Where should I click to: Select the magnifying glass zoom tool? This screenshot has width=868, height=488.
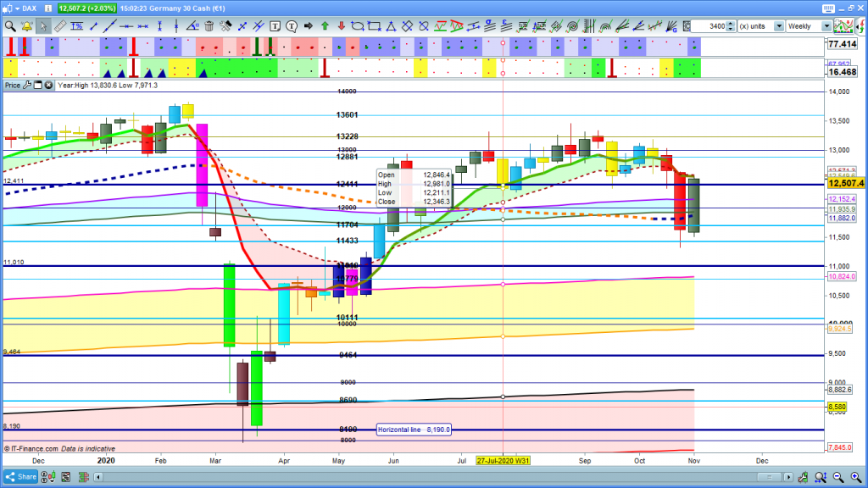tap(9, 26)
